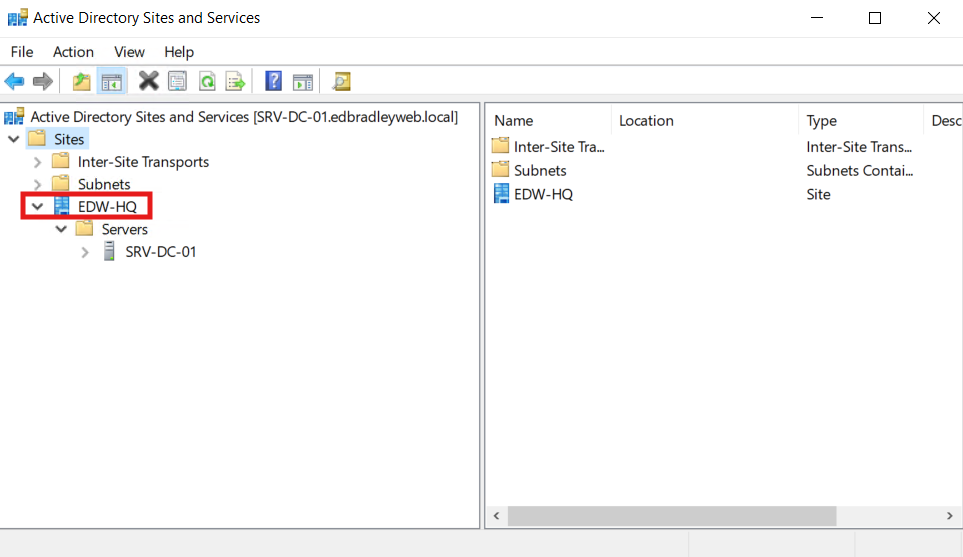Delete selected item using X icon
The width and height of the screenshot is (963, 557).
(x=148, y=81)
